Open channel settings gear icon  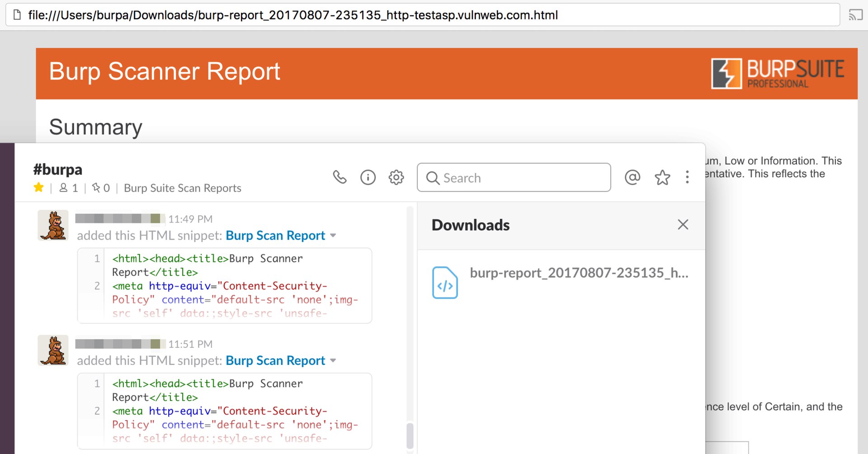point(396,177)
